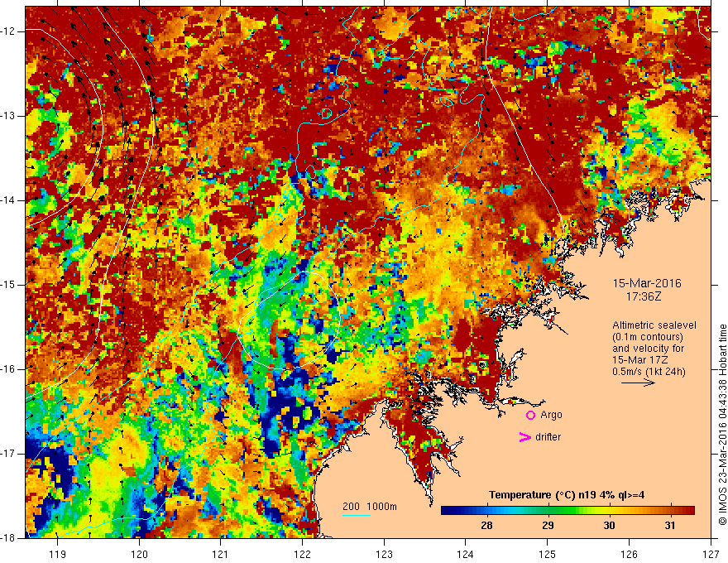Click longitude axis label '119'
Screen dimensions: 728x563
tap(58, 555)
